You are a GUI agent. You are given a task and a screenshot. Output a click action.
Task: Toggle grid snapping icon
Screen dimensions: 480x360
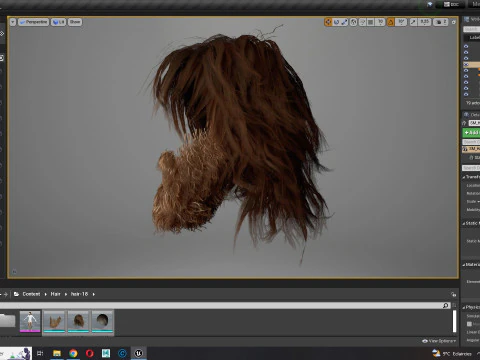370,22
